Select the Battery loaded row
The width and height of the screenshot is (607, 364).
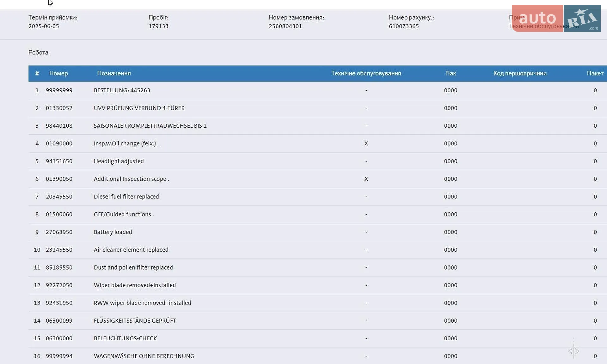pos(318,232)
